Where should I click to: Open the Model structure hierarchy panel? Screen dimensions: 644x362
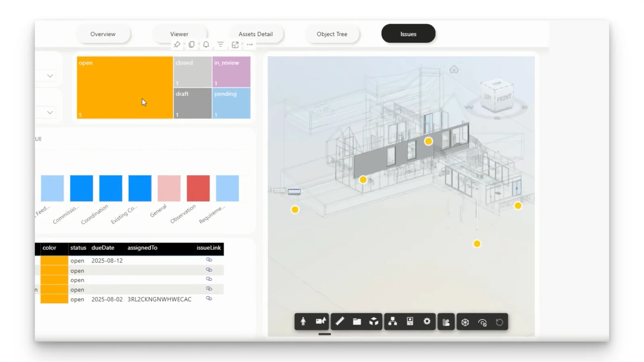(x=392, y=322)
